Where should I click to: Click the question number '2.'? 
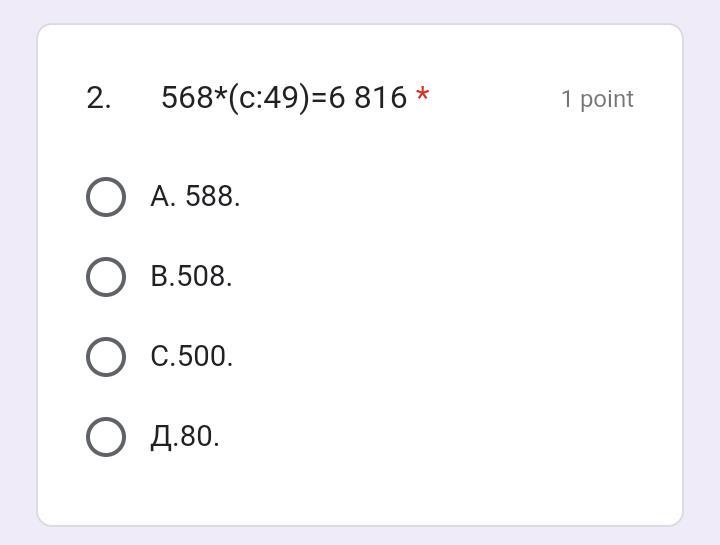[x=99, y=98]
